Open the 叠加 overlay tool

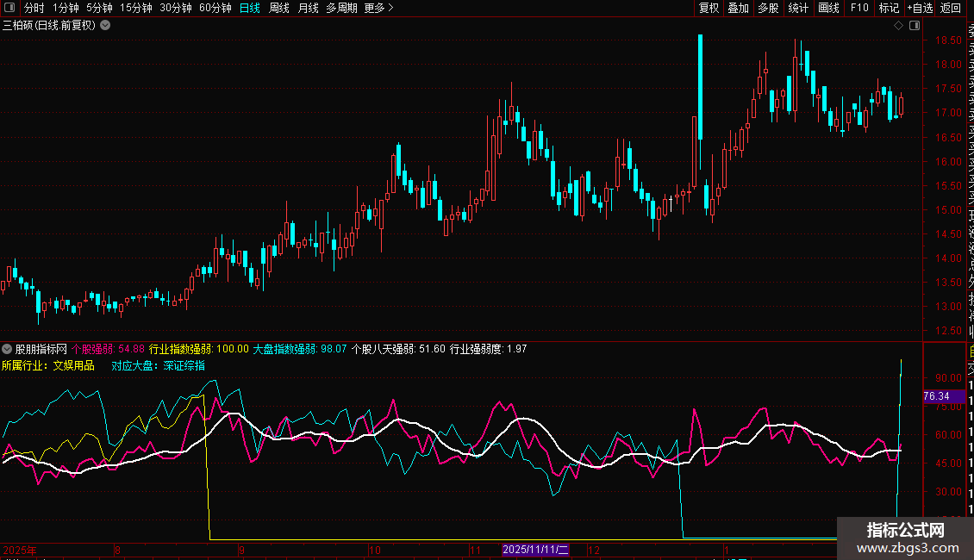pyautogui.click(x=738, y=8)
